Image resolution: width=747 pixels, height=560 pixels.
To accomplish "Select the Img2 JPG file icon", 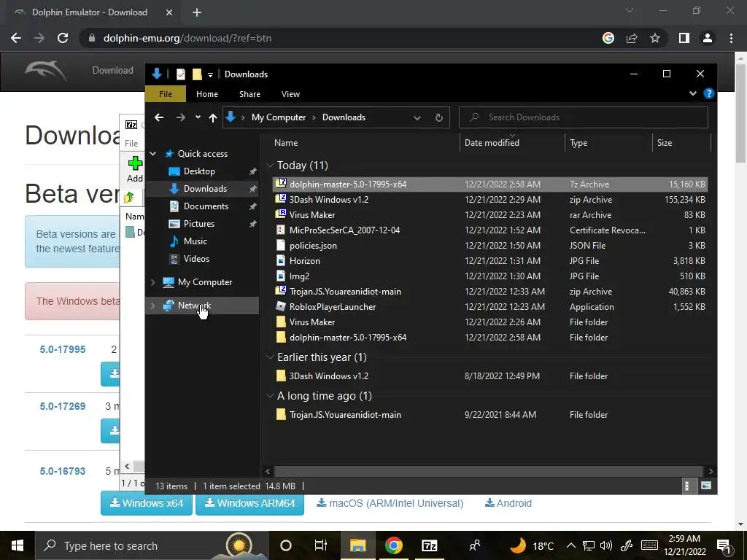I will pos(281,276).
